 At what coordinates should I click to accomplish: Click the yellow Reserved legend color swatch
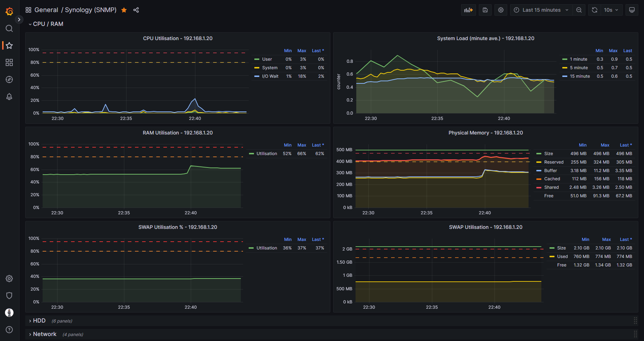539,162
